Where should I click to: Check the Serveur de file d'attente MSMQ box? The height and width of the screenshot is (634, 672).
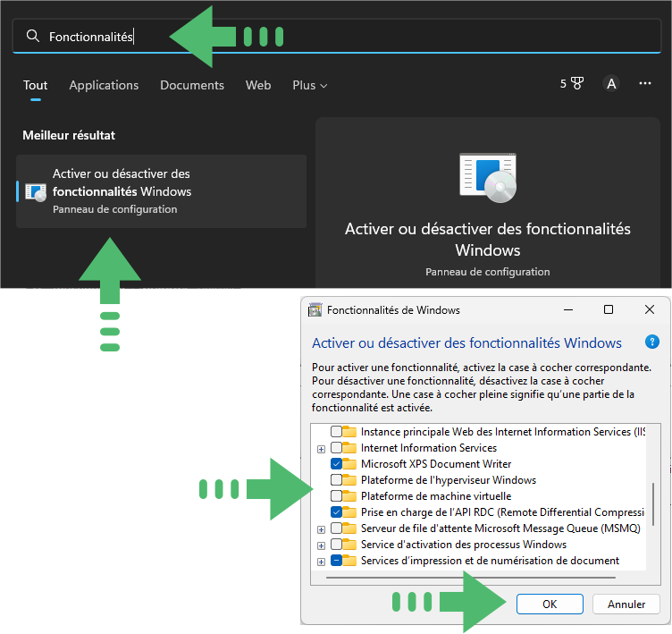click(336, 528)
